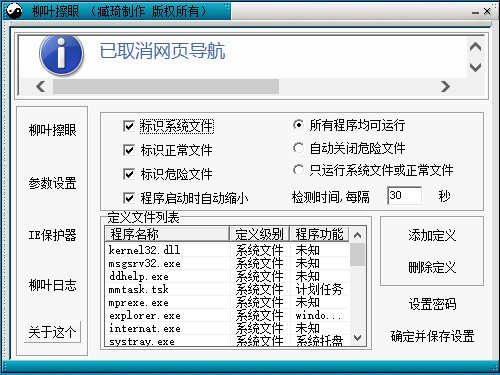Choose 只运行系统文件或正常文件 option

tap(298, 170)
